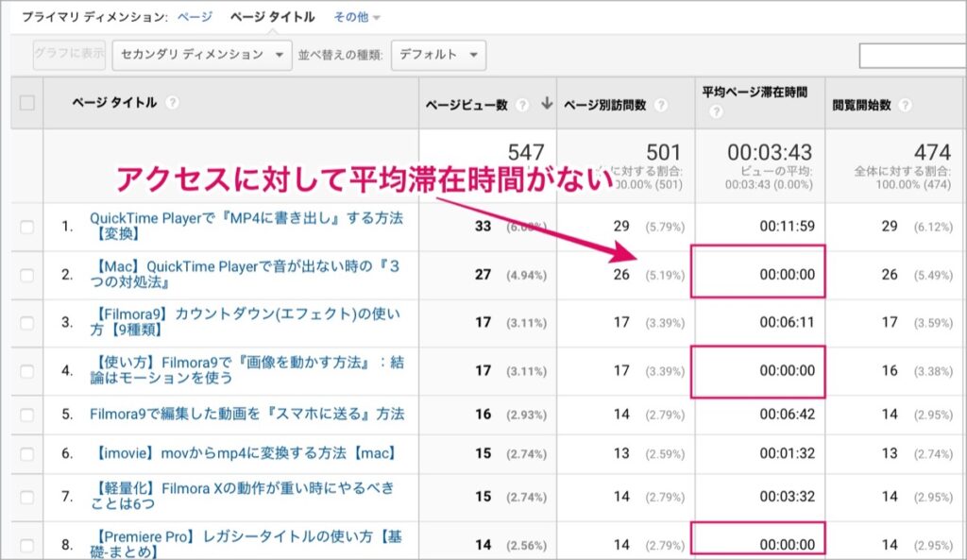The image size is (967, 560).
Task: Open 【軽量化】Filmora X article link
Action: click(x=243, y=496)
